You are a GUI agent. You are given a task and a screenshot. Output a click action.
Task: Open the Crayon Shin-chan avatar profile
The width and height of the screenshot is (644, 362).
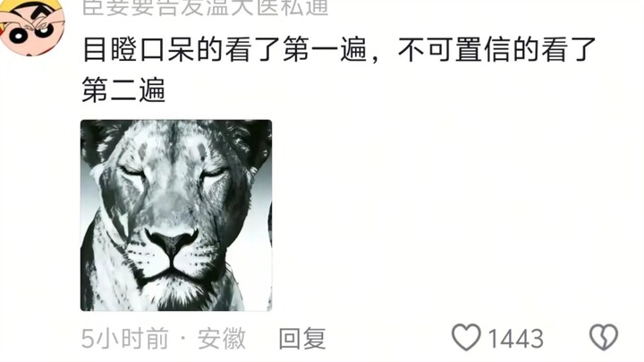31,26
